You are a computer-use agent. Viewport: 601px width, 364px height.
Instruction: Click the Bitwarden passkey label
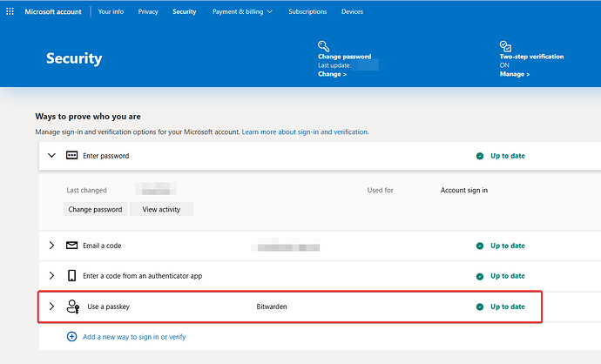point(272,307)
